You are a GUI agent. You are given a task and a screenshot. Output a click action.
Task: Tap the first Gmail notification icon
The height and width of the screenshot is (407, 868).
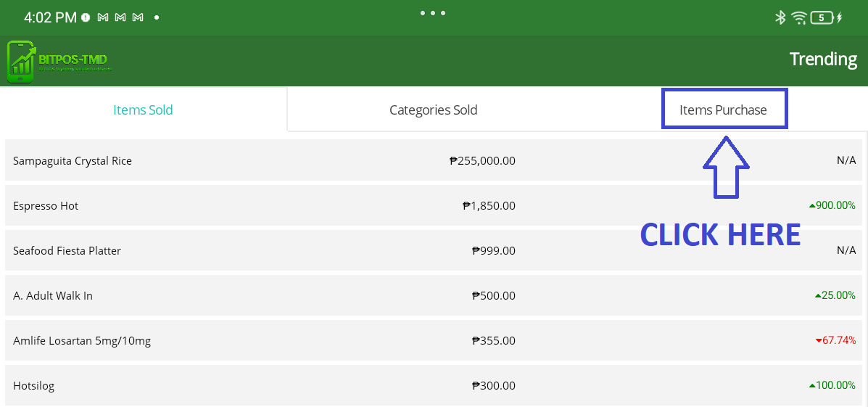coord(103,17)
